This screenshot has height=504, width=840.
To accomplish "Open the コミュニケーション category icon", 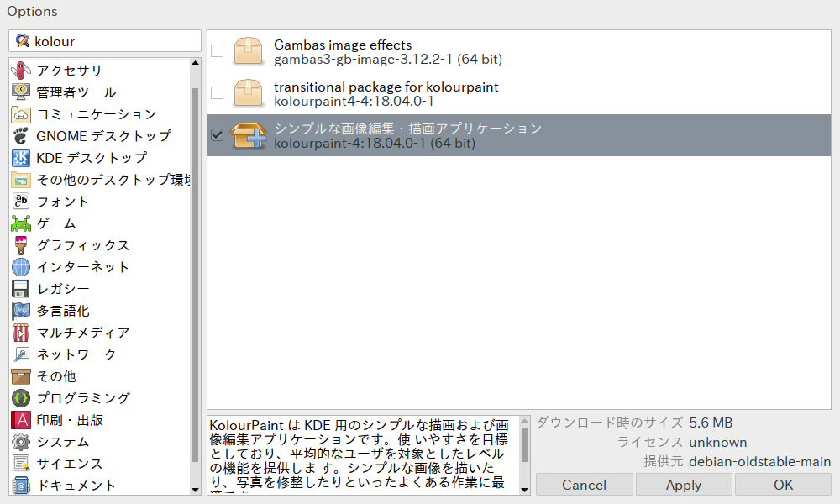I will pyautogui.click(x=21, y=114).
